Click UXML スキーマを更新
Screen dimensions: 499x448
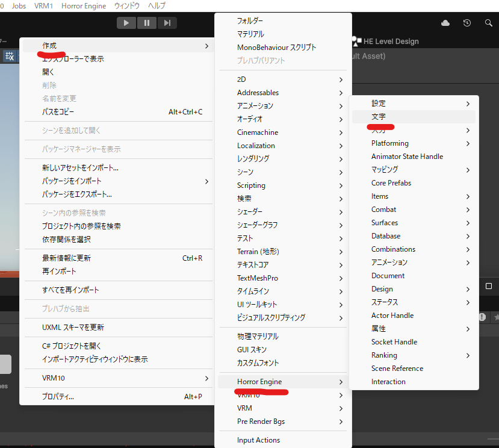[x=119, y=328]
